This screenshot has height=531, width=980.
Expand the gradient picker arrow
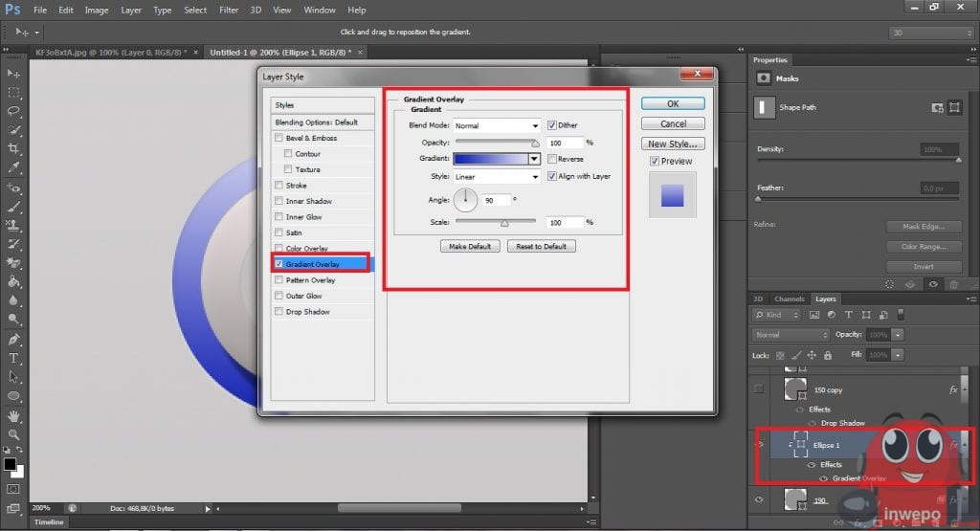coord(535,160)
